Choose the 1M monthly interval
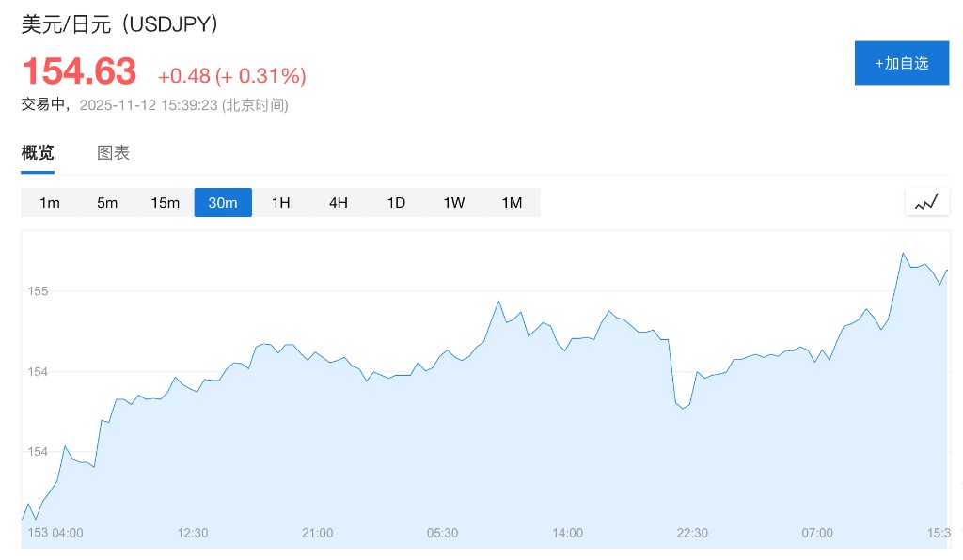 tap(512, 203)
